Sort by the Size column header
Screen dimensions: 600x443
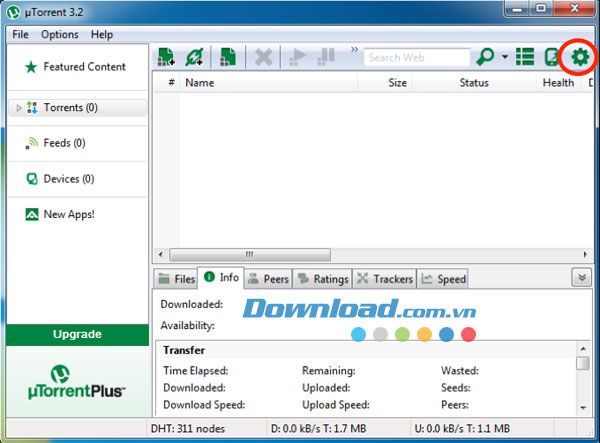click(385, 82)
